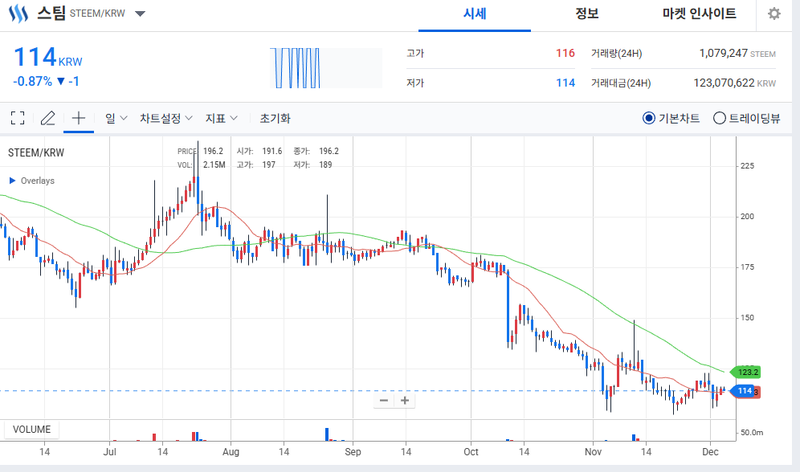This screenshot has height=472, width=800.
Task: Switch to the 시세 tab
Action: 475,14
